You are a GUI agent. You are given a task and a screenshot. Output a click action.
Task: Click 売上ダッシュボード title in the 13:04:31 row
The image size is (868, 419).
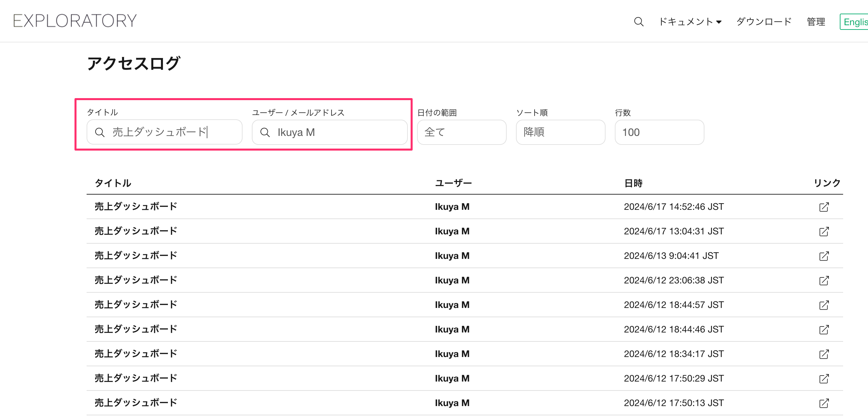tap(136, 231)
